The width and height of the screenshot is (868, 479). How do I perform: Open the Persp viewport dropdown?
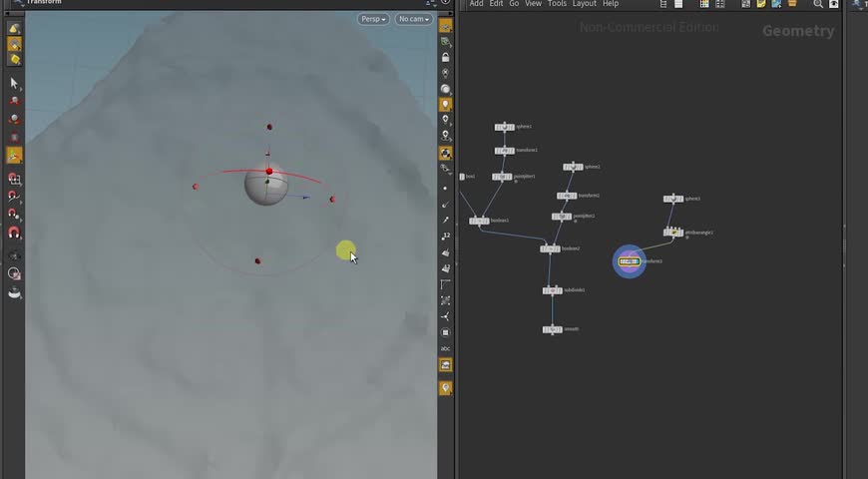coord(373,19)
